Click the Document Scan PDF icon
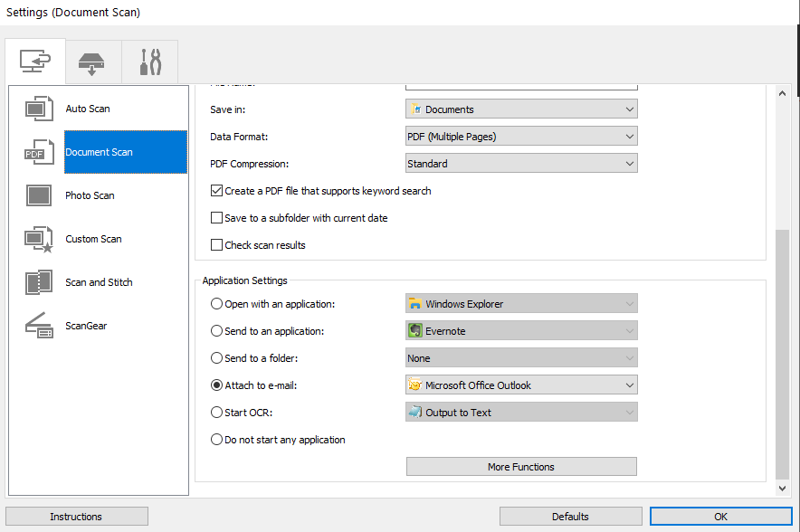The image size is (800, 532). pyautogui.click(x=39, y=152)
